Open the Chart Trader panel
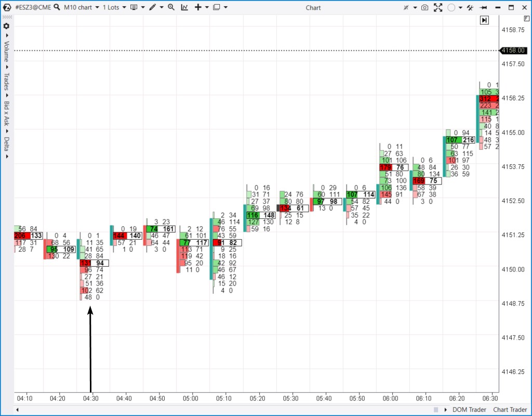Viewport: 532px width, 416px height. [x=510, y=410]
